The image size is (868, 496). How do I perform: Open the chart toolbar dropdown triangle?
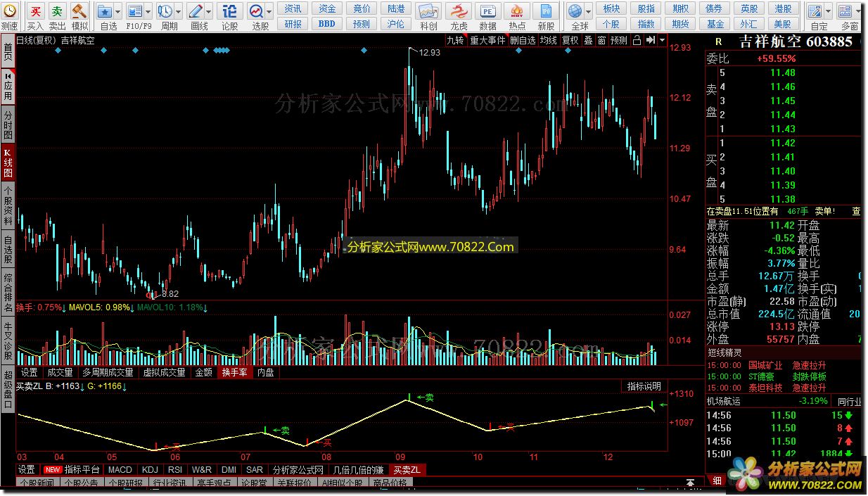(663, 40)
